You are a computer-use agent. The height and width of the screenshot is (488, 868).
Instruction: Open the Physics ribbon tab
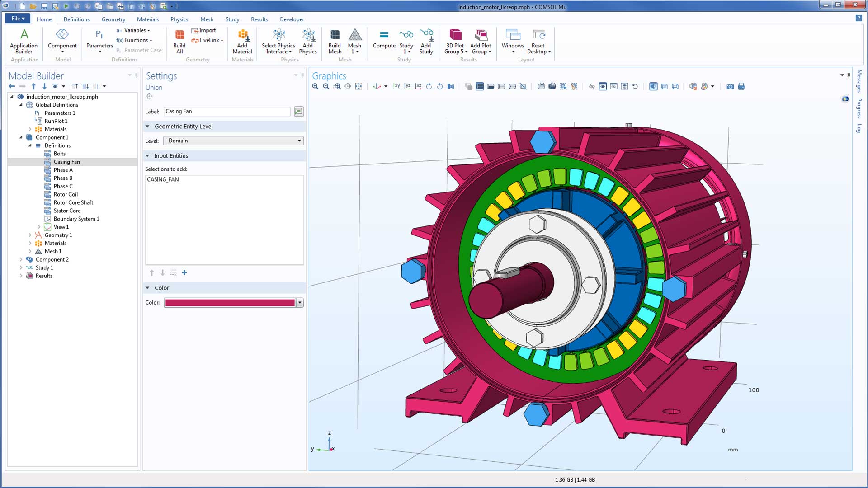pos(179,19)
